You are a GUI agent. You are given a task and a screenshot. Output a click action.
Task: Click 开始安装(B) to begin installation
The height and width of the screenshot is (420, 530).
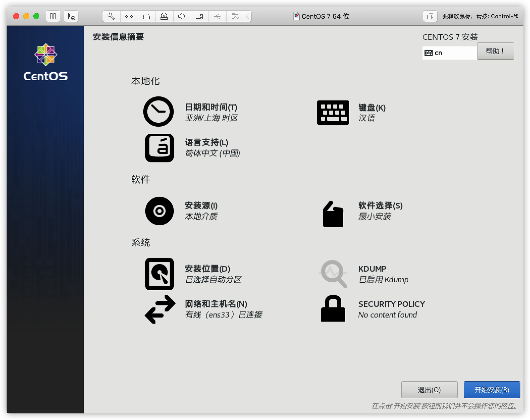pos(492,390)
